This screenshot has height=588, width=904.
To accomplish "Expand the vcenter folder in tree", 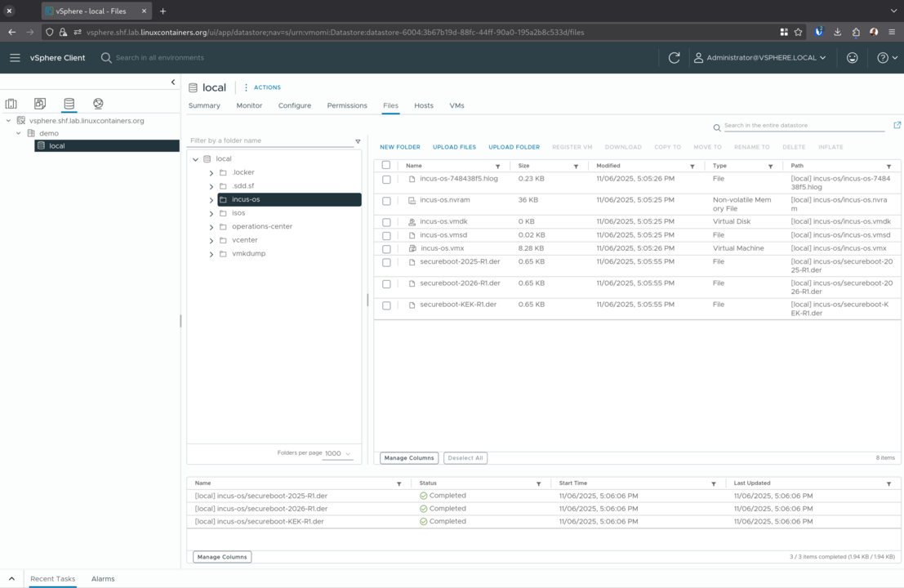I will point(212,241).
